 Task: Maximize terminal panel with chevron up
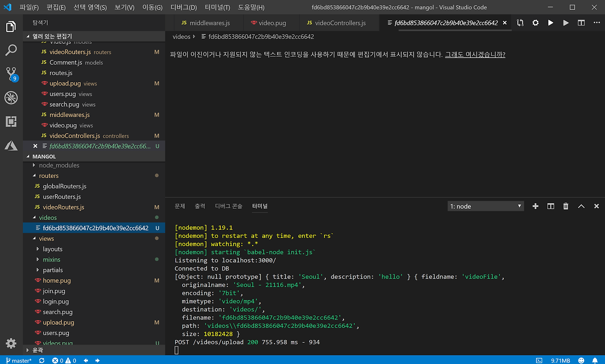[581, 206]
